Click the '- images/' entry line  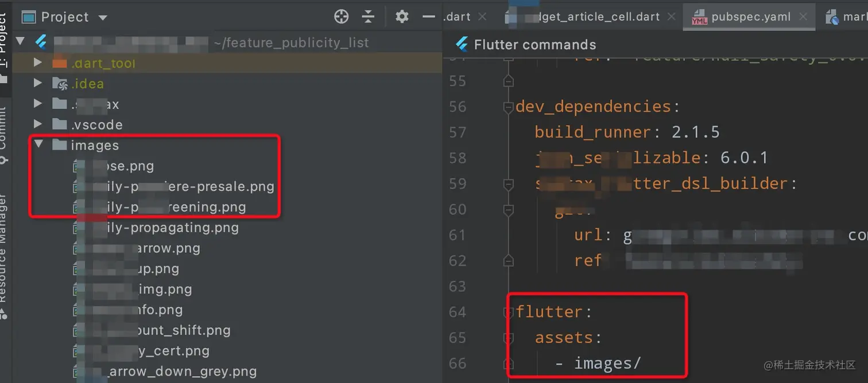tap(598, 364)
